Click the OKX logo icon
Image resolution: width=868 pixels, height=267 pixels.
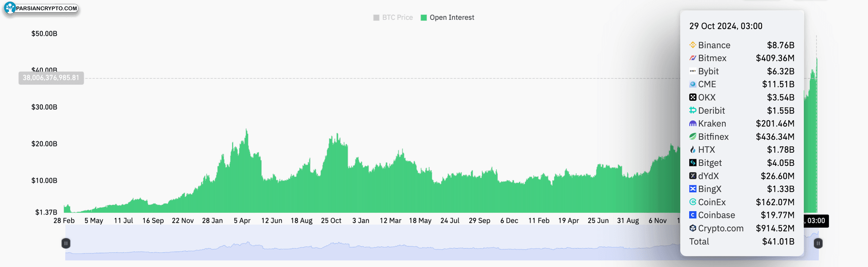(693, 97)
